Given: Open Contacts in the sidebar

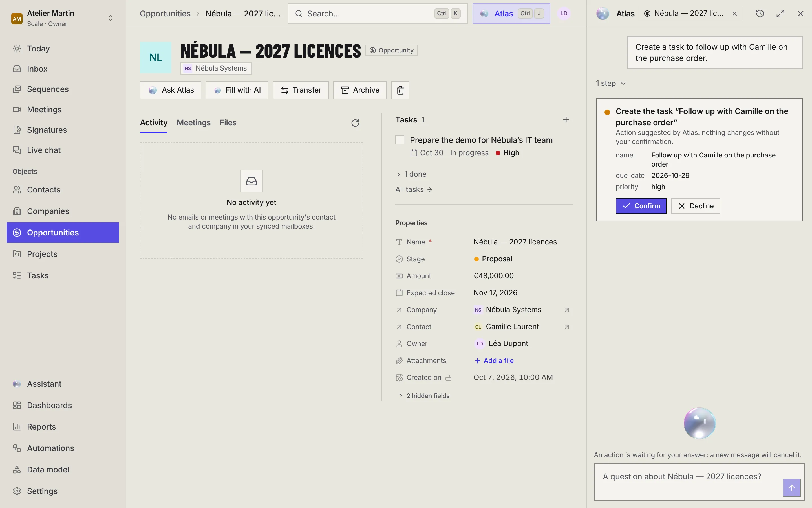Looking at the screenshot, I should (x=63, y=190).
